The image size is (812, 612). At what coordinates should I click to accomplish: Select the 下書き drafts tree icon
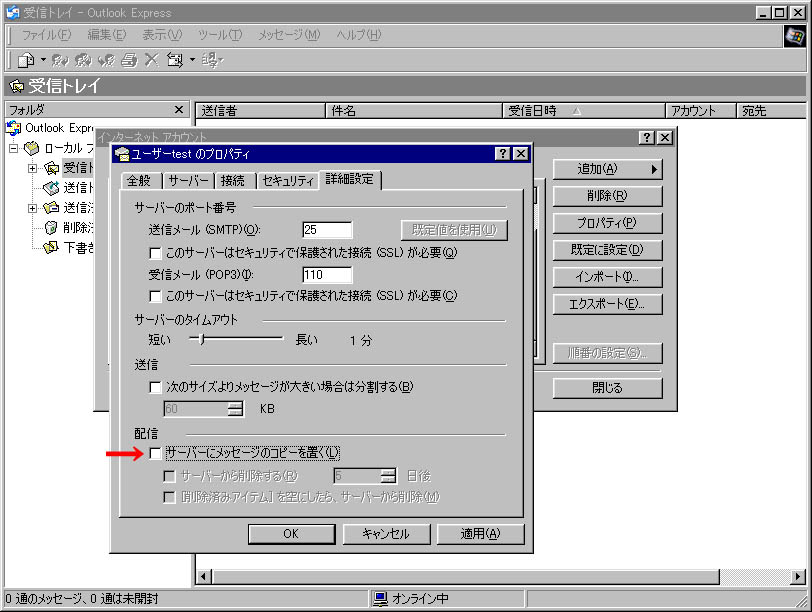click(51, 247)
